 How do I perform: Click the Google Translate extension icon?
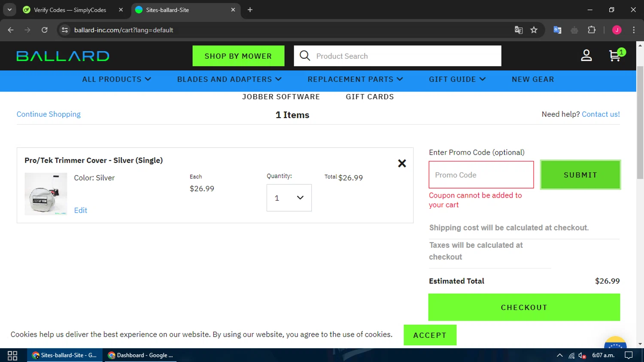click(x=557, y=30)
